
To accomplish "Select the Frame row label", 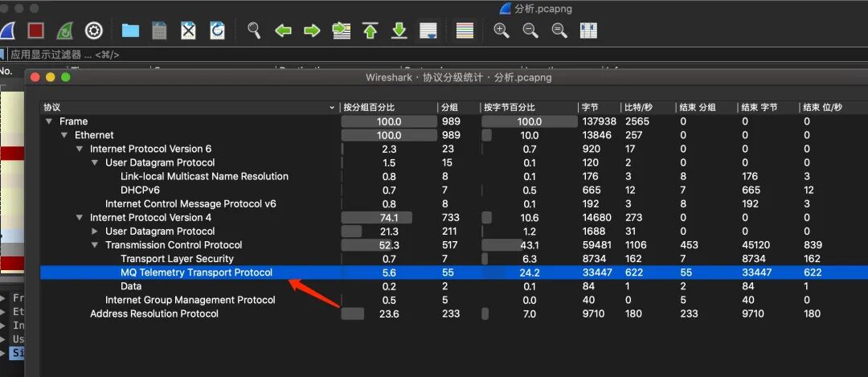I will tap(74, 121).
